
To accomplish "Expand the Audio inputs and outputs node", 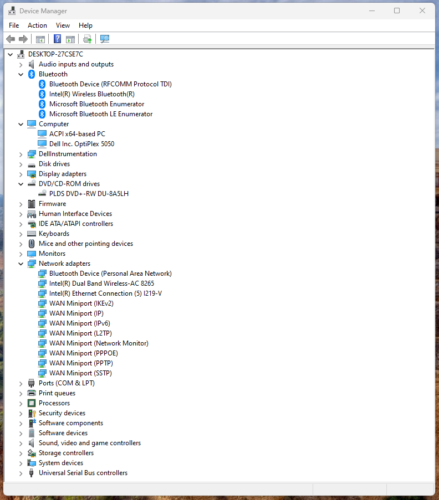I will [x=21, y=64].
